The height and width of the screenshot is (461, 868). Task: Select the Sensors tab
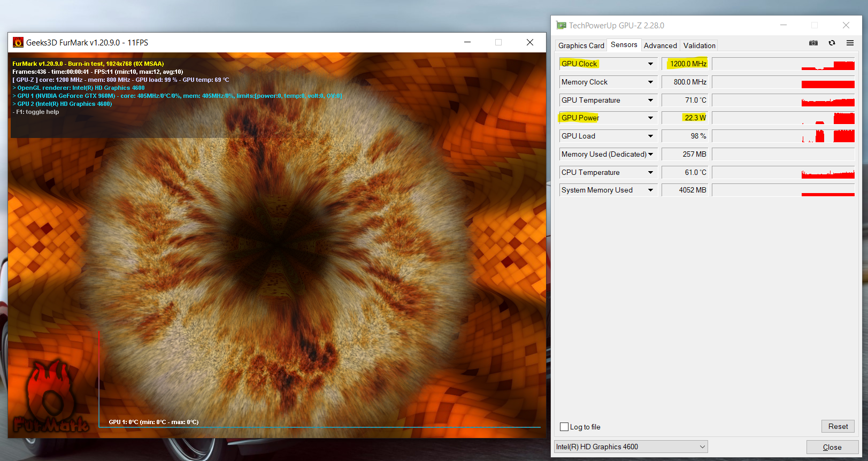(624, 45)
